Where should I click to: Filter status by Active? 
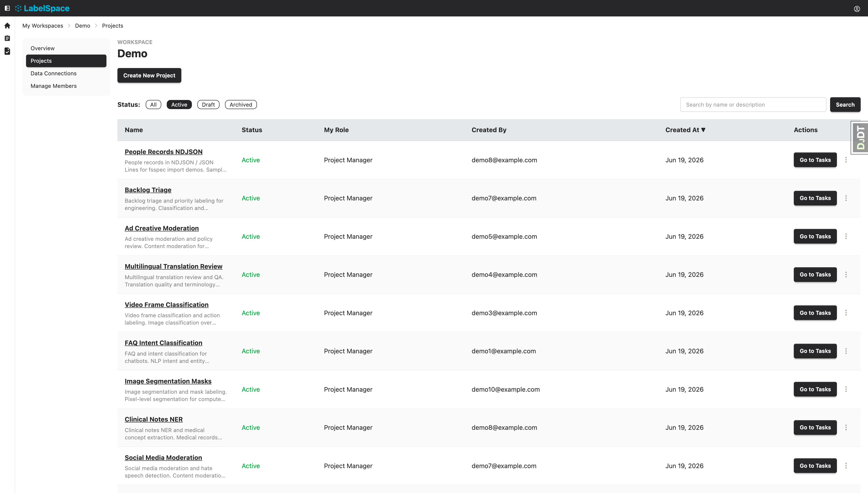point(179,105)
